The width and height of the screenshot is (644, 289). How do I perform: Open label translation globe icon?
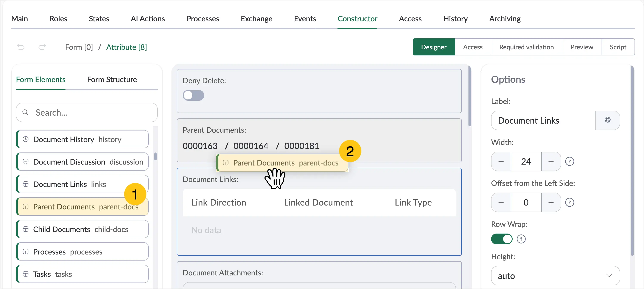(608, 120)
